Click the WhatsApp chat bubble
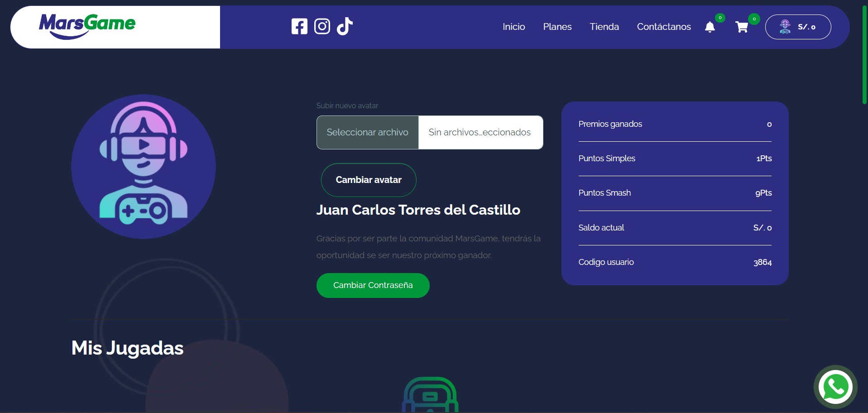The width and height of the screenshot is (868, 413). coord(835,387)
